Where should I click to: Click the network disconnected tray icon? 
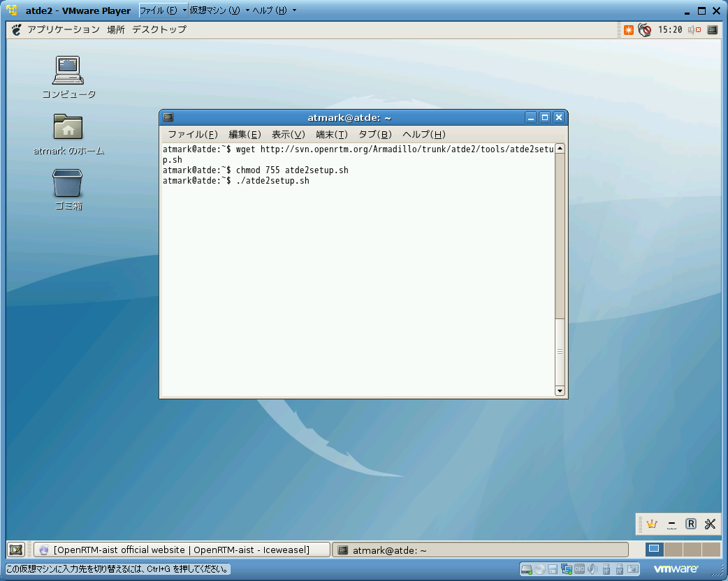point(644,30)
